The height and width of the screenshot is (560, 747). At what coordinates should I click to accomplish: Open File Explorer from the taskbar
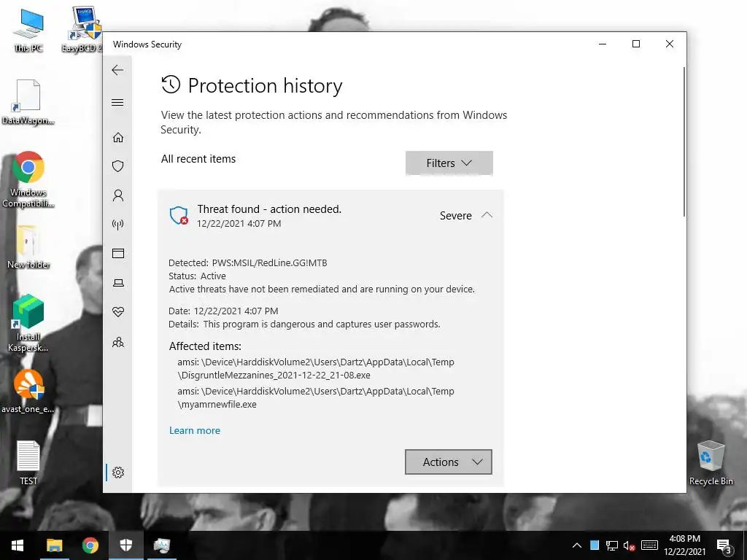54,545
